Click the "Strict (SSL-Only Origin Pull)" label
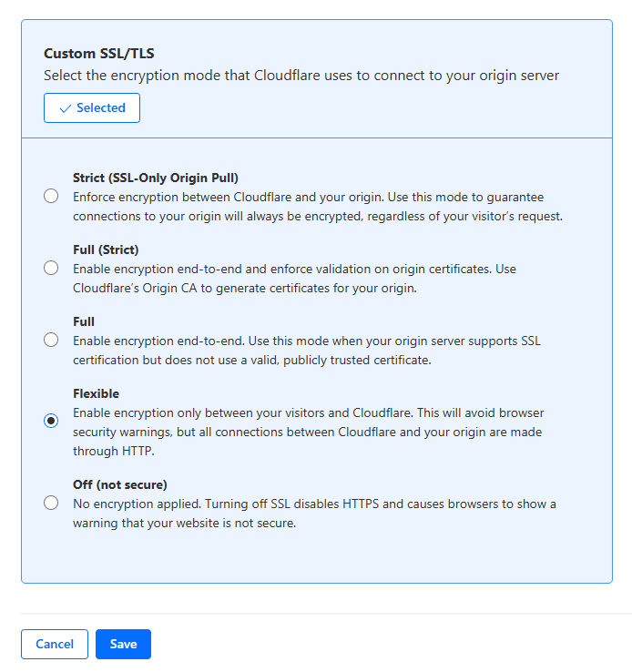 155,178
